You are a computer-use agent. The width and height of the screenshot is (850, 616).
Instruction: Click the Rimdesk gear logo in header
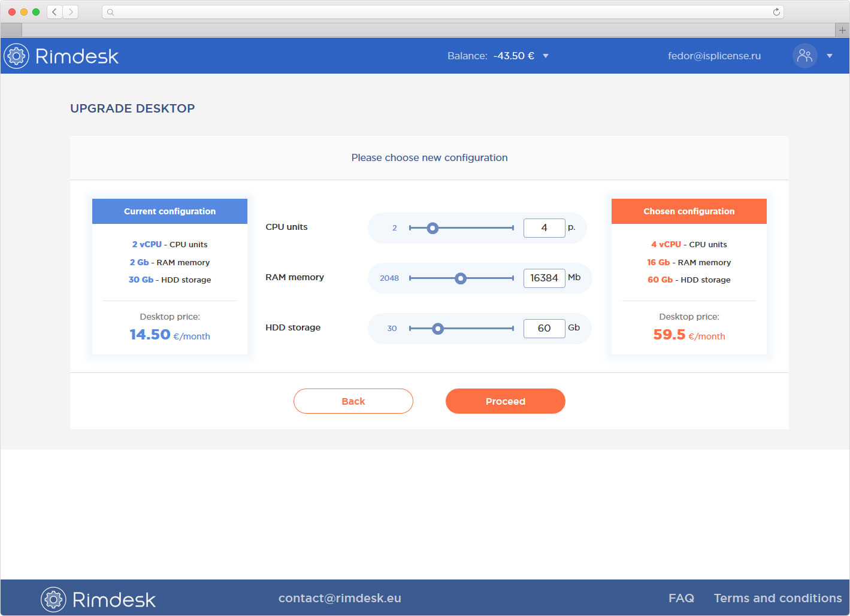click(x=16, y=56)
